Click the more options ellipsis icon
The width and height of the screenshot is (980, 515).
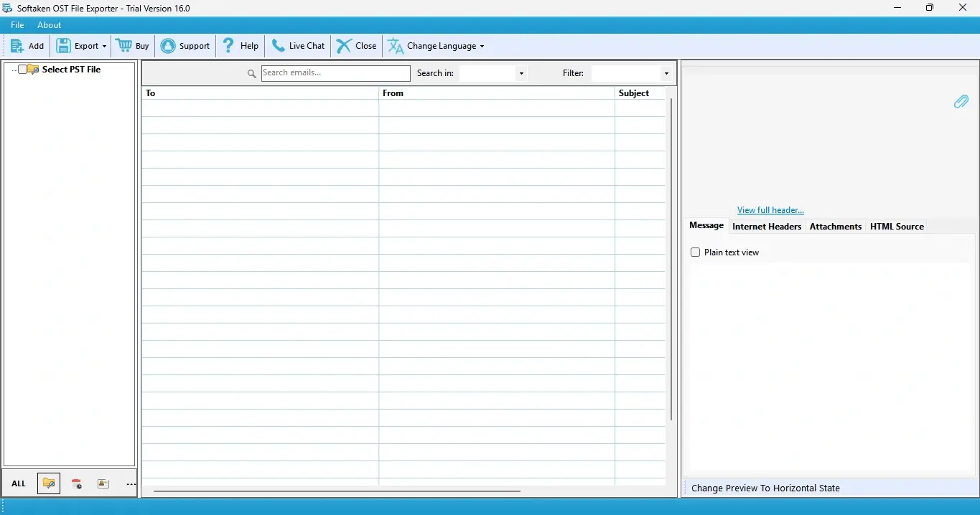(131, 484)
